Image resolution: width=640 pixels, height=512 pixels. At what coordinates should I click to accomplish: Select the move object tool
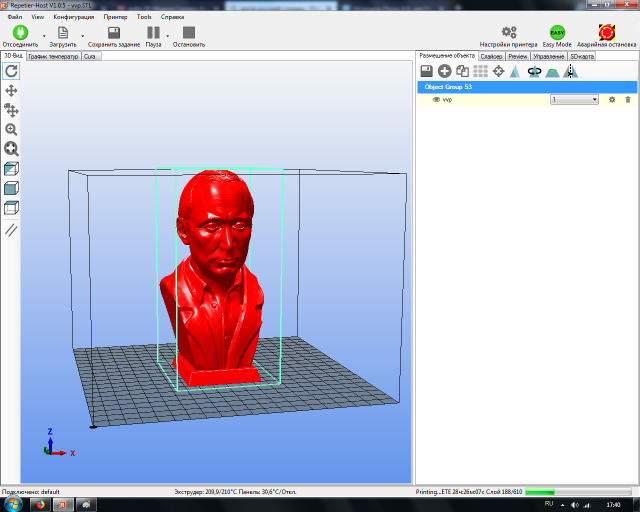tap(11, 110)
